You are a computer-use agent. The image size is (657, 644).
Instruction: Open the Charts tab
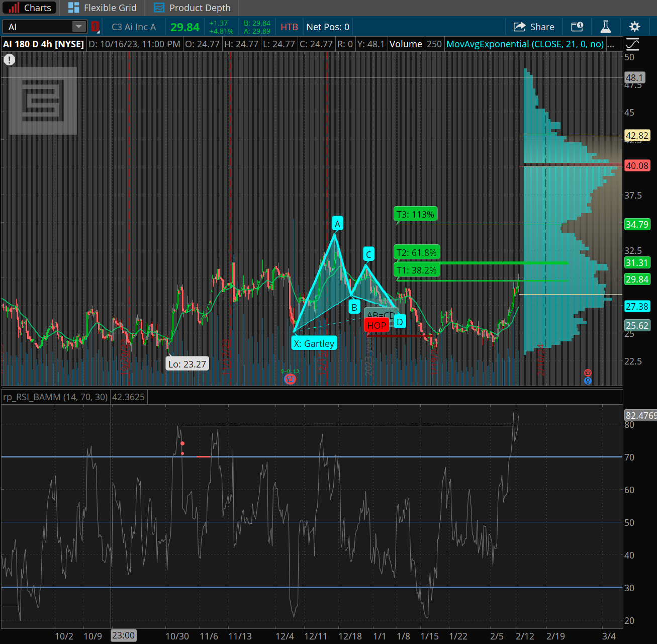click(x=30, y=8)
